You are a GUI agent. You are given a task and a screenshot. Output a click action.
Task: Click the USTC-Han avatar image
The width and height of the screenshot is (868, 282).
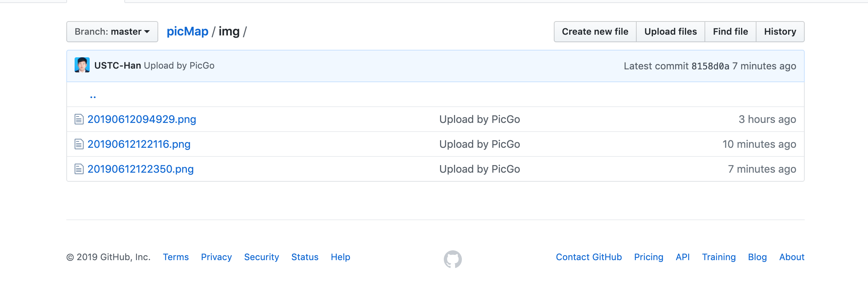pyautogui.click(x=82, y=65)
